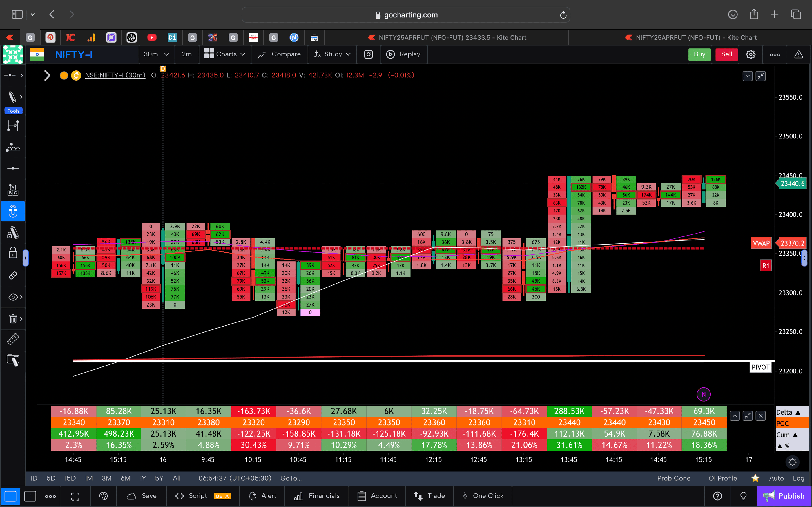Image resolution: width=812 pixels, height=507 pixels.
Task: Open the Compare symbol tool
Action: 279,54
